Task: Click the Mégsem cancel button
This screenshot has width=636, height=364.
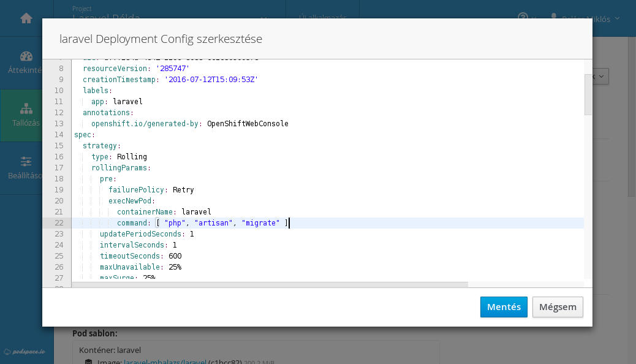Action: coord(558,307)
